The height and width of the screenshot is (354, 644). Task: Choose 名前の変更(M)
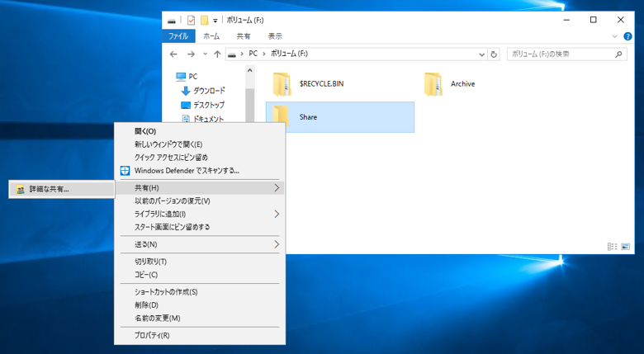click(x=200, y=319)
